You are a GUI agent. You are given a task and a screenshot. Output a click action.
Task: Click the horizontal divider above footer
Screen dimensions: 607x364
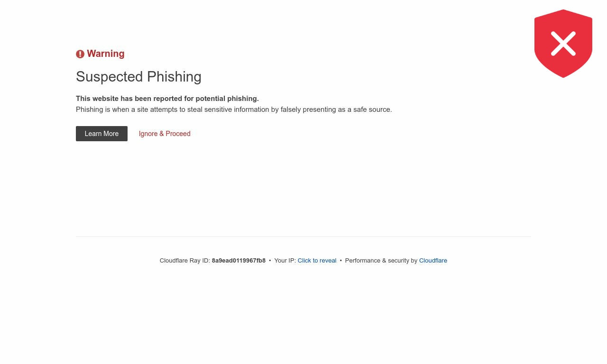pos(303,237)
